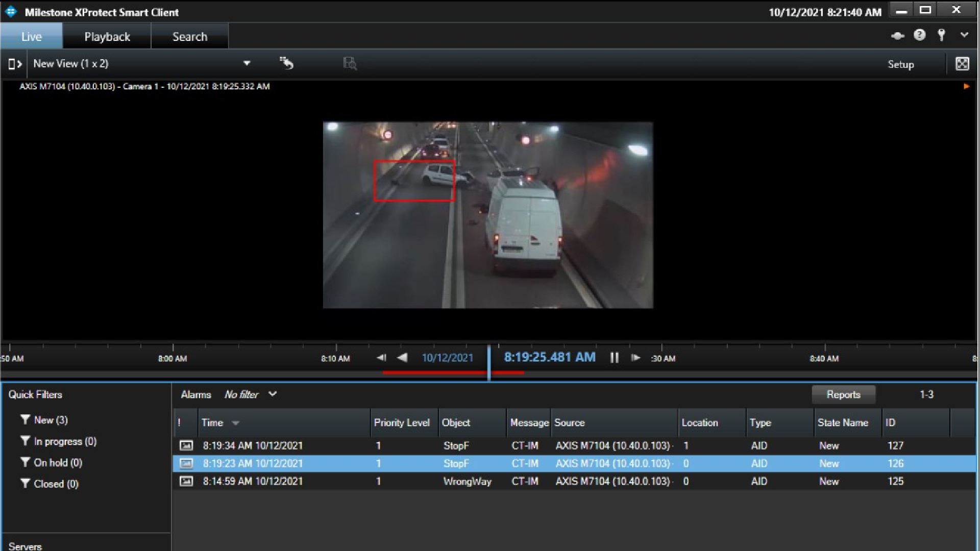This screenshot has height=551, width=980.
Task: Click image icon of alarm 127 row
Action: pos(186,445)
